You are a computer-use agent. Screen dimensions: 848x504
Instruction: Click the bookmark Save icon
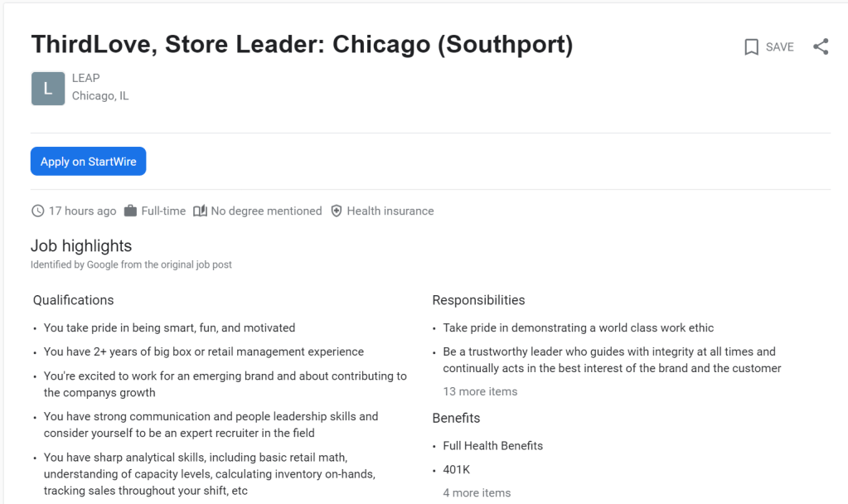click(752, 47)
